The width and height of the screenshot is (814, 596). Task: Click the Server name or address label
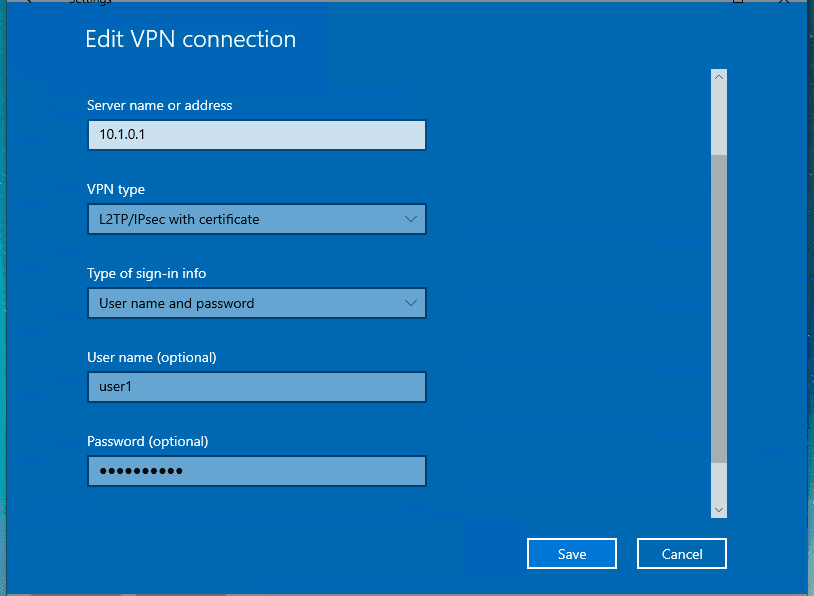pyautogui.click(x=160, y=105)
